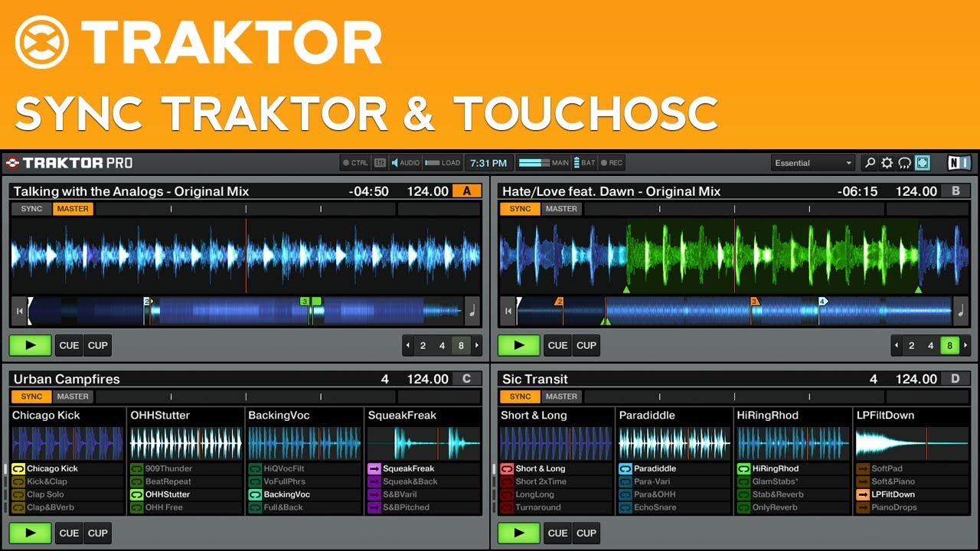
Task: Toggle MASTER on Deck A
Action: pos(73,209)
